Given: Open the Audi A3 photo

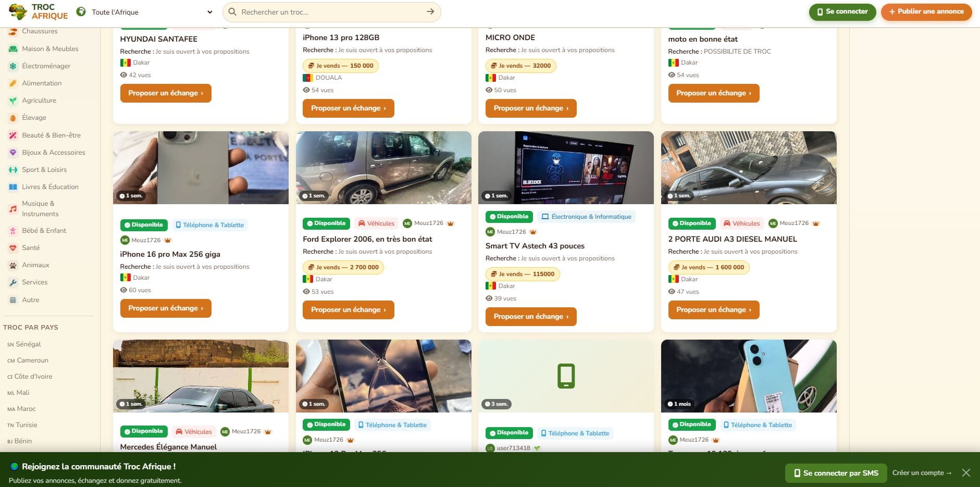Looking at the screenshot, I should click(x=749, y=168).
